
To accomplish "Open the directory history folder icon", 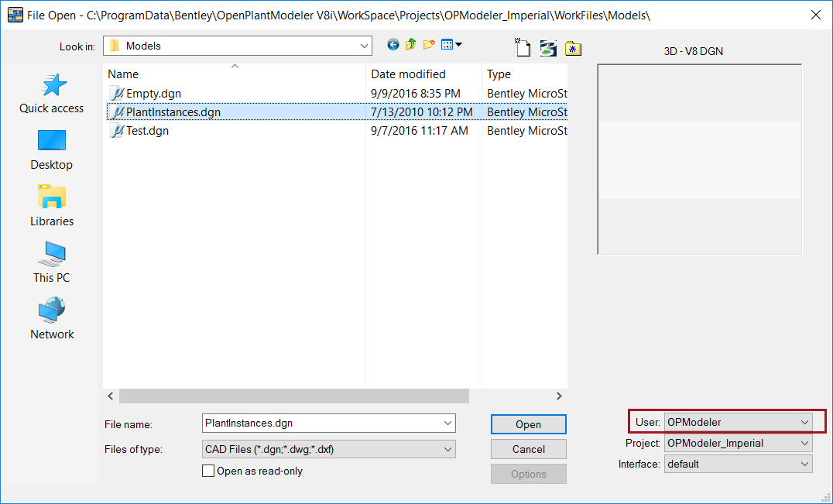I will (x=573, y=48).
